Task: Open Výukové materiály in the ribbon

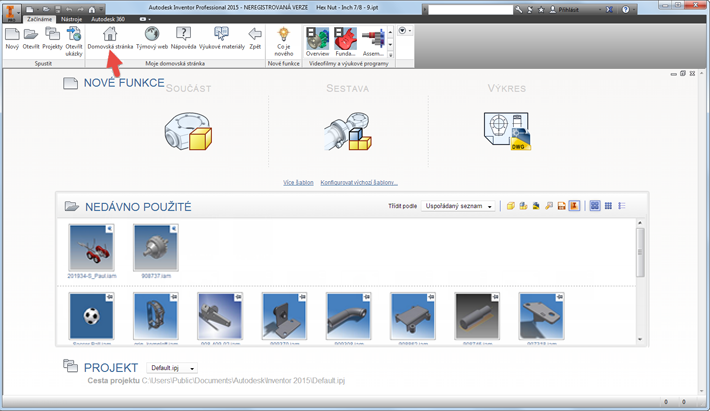Action: [222, 38]
